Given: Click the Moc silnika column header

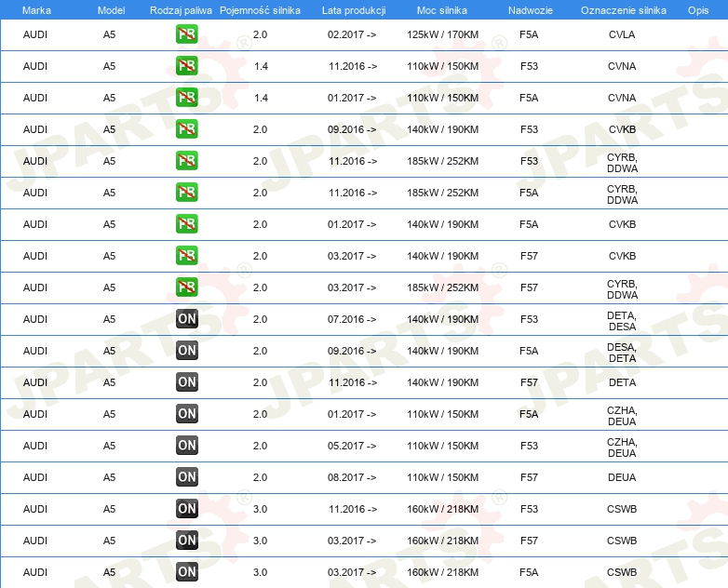Looking at the screenshot, I should (x=442, y=10).
